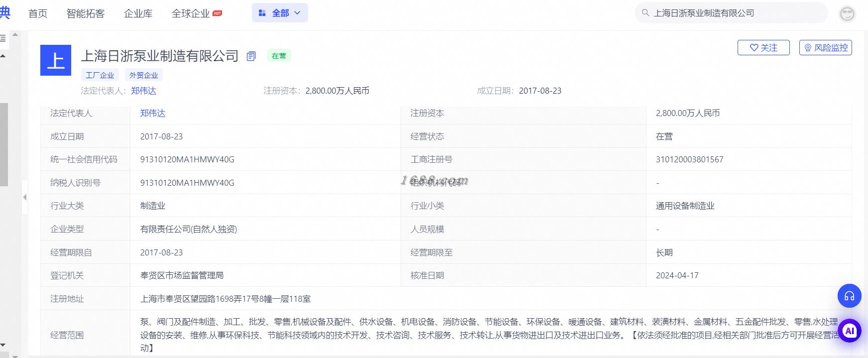
Task: Click 有限责任公司(自然人独资) value
Action: [x=189, y=229]
